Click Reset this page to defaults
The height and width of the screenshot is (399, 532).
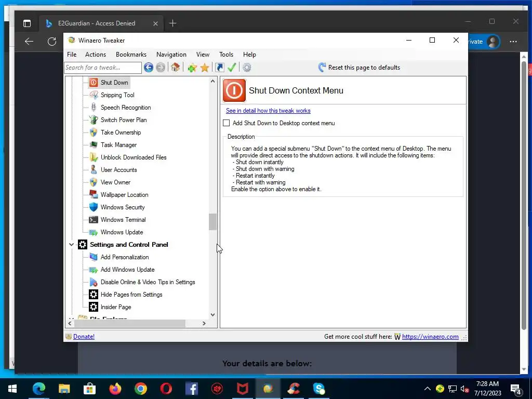tap(359, 67)
